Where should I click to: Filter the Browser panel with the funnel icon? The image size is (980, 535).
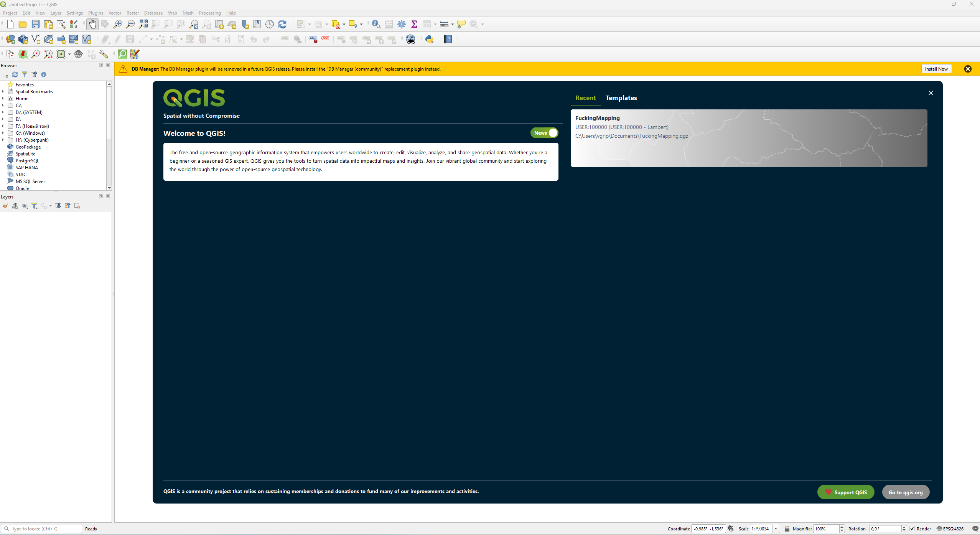[25, 74]
